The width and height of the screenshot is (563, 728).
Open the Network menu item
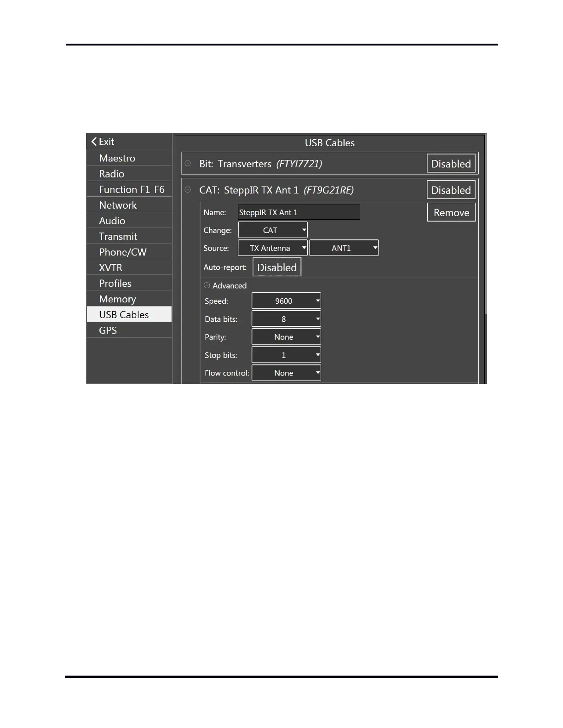pyautogui.click(x=129, y=205)
